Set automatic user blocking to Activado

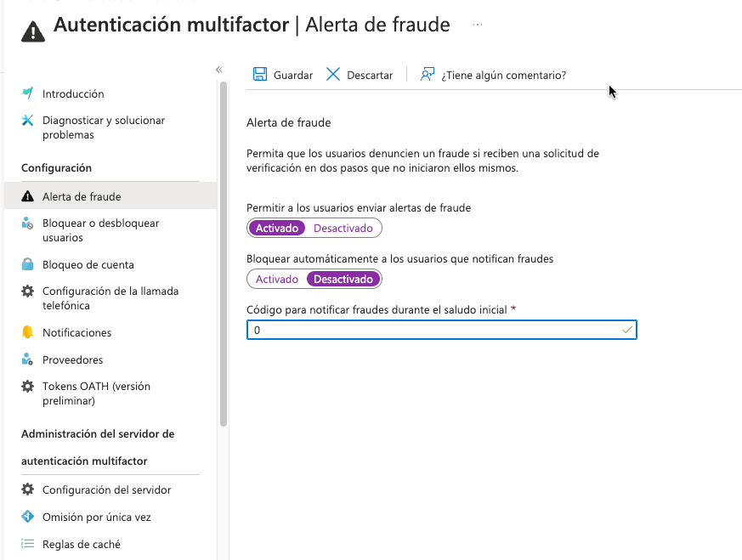[277, 279]
